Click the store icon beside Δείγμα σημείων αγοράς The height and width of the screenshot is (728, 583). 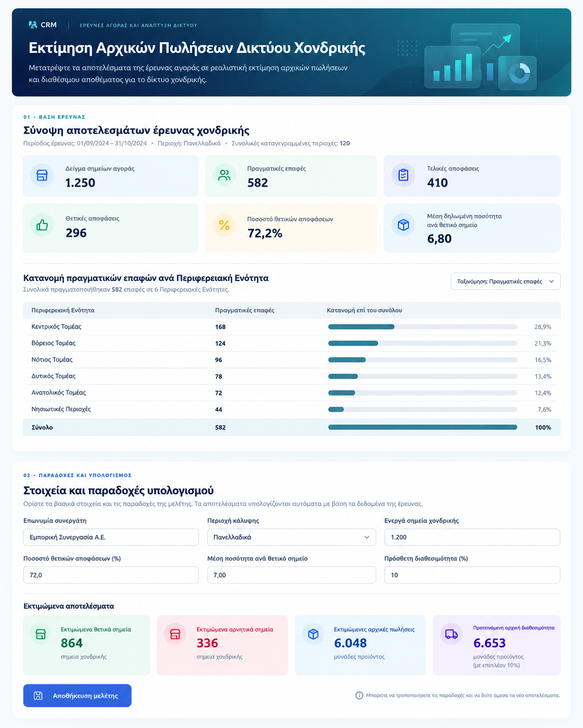[42, 176]
